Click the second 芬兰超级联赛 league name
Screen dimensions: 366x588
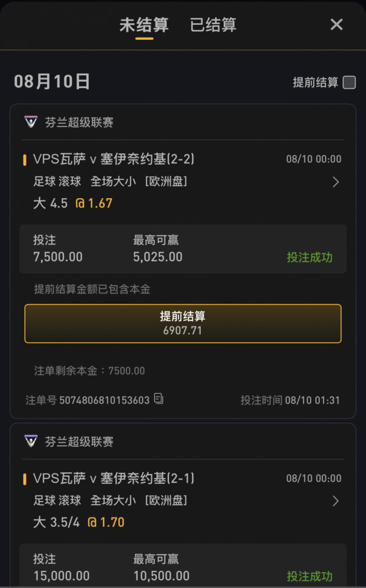point(79,442)
